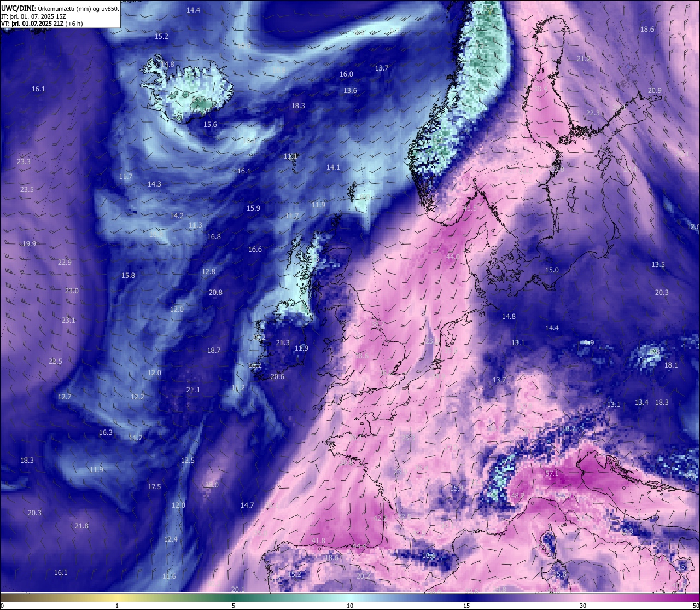Click the 16.6 value on the map
This screenshot has height=610, width=700.
click(255, 249)
